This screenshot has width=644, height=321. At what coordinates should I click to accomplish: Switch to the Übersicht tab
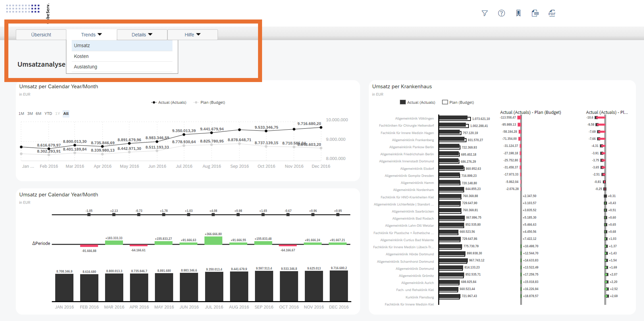click(x=41, y=34)
